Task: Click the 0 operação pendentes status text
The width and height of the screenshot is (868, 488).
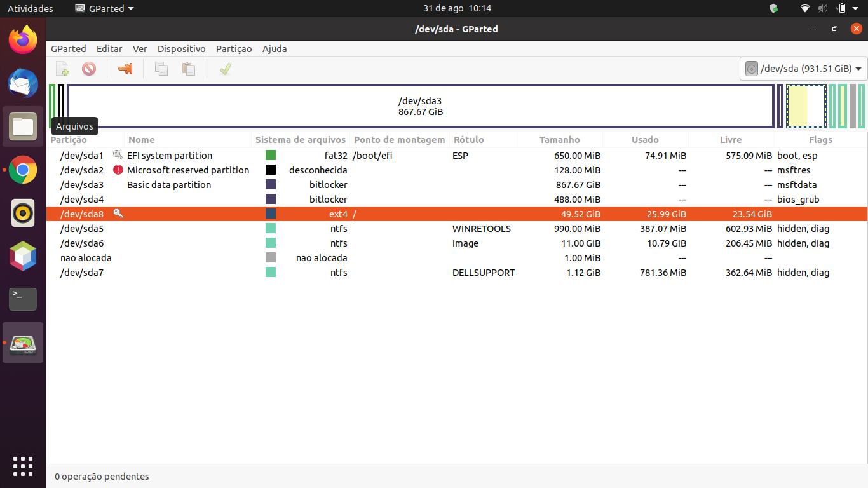Action: [102, 476]
